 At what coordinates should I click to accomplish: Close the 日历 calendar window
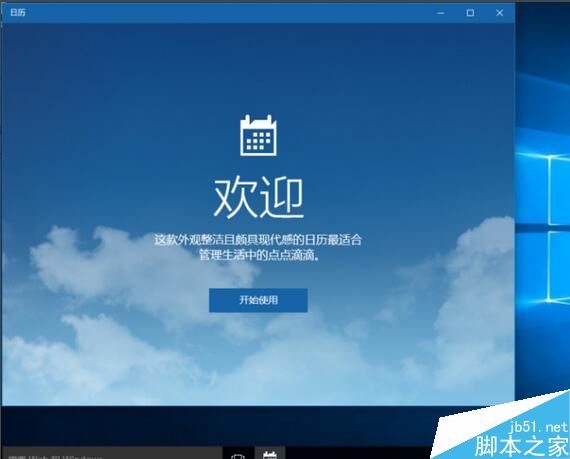[x=499, y=13]
